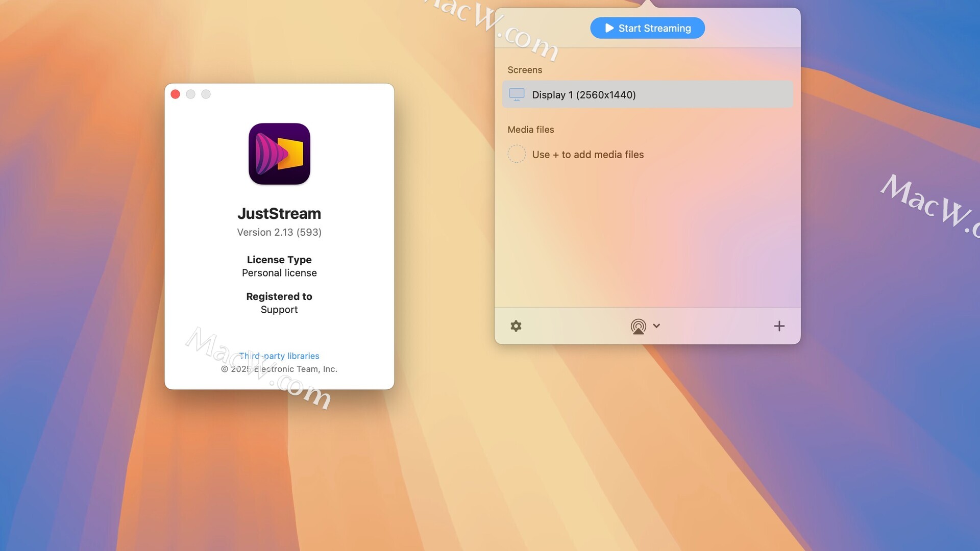Click the minimize button of About window
Image resolution: width=980 pixels, height=551 pixels.
[190, 94]
